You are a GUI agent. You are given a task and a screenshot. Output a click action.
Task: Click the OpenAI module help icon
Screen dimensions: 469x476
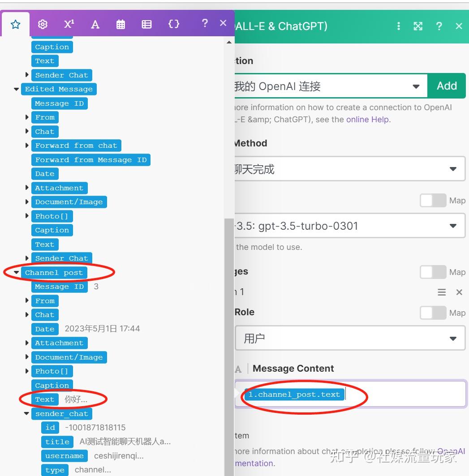439,26
